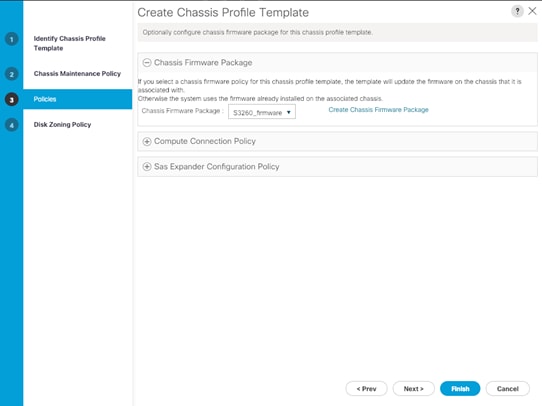This screenshot has height=406, width=542.
Task: Open the help question mark icon
Action: click(517, 11)
